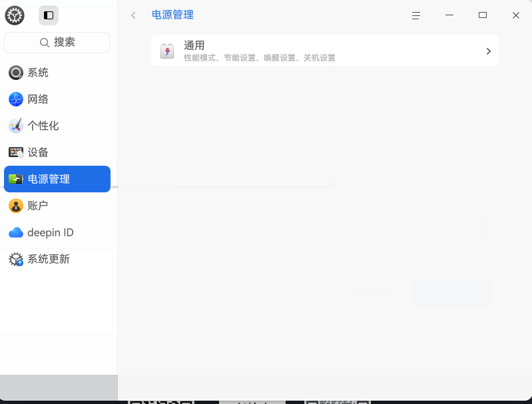Image resolution: width=532 pixels, height=404 pixels.
Task: Click the 系统更新 update gear icon
Action: coord(15,259)
